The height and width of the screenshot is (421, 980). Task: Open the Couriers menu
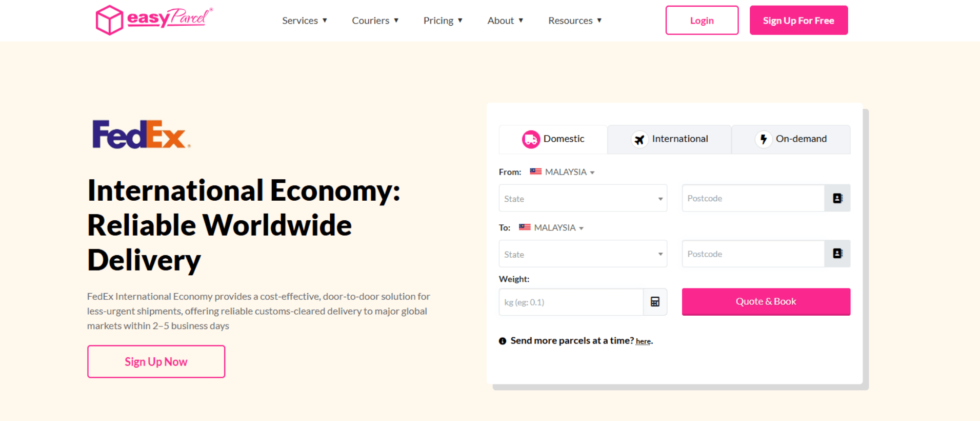(375, 21)
